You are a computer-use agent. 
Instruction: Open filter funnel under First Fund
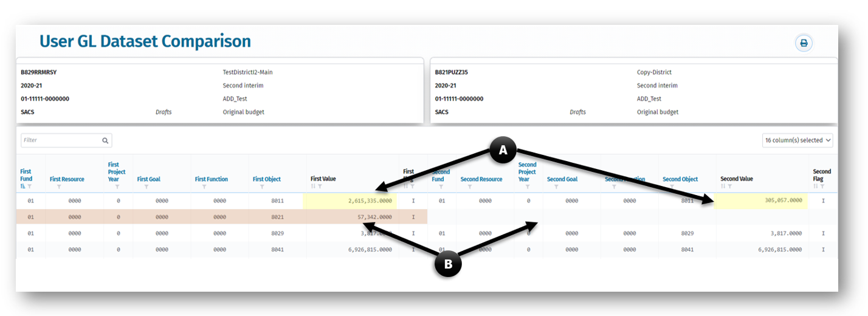coord(29,187)
